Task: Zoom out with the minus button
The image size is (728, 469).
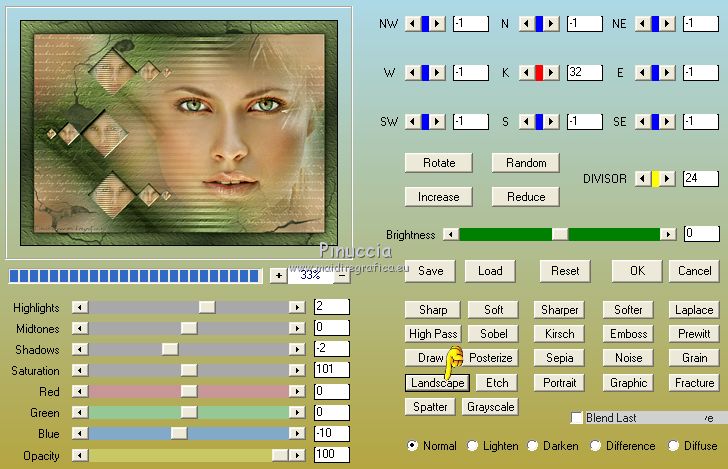Action: pos(342,275)
